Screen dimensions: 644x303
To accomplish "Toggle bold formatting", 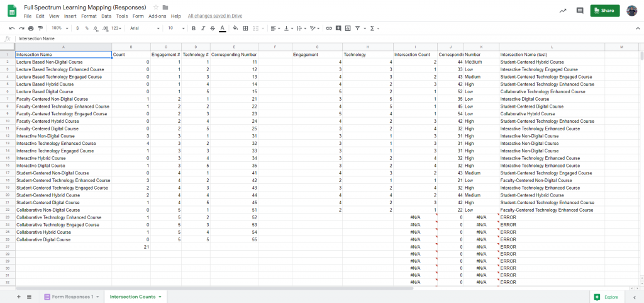I will tap(193, 28).
